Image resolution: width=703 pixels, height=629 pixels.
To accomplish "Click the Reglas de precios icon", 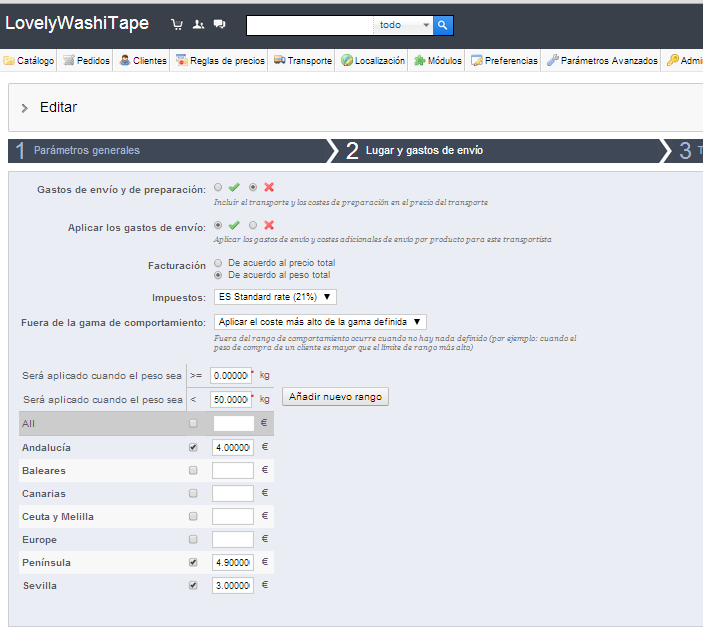I will (182, 60).
